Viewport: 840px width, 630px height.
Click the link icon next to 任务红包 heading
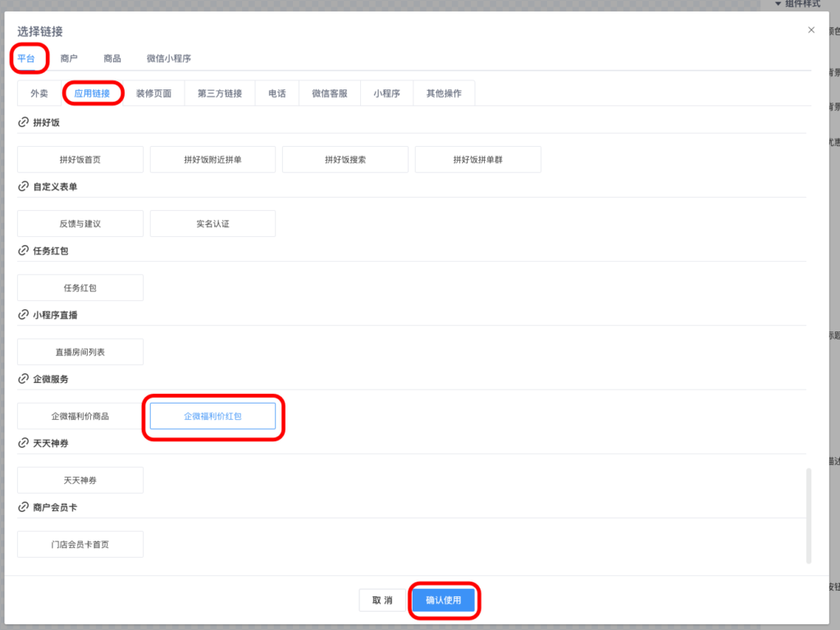[x=23, y=251]
